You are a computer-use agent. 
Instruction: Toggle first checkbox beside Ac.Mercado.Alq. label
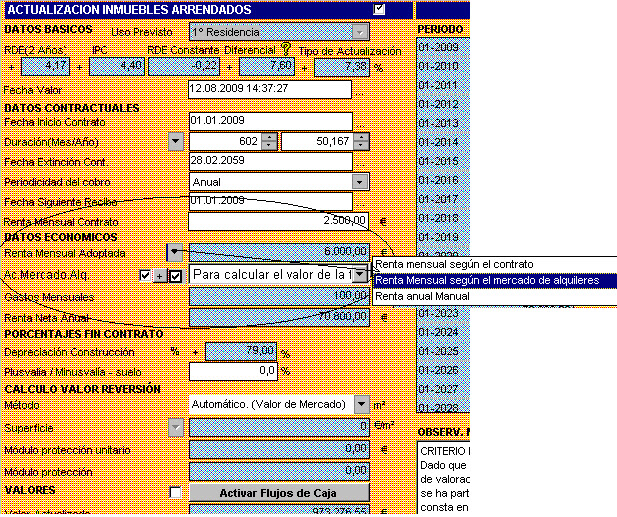pyautogui.click(x=145, y=275)
